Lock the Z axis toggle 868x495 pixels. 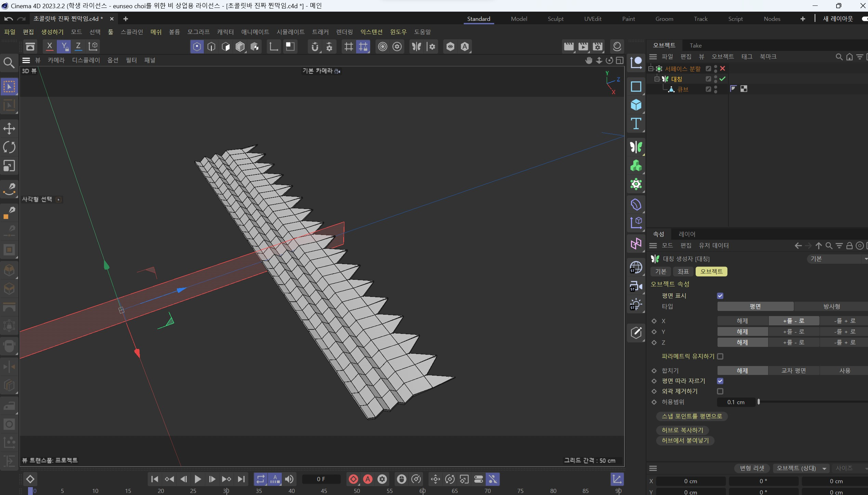pyautogui.click(x=78, y=47)
